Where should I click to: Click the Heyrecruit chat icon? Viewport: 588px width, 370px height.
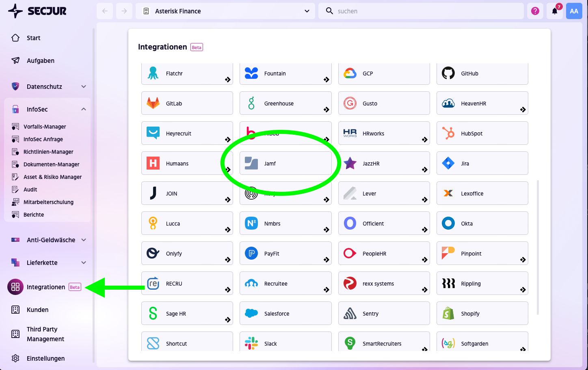(x=153, y=133)
